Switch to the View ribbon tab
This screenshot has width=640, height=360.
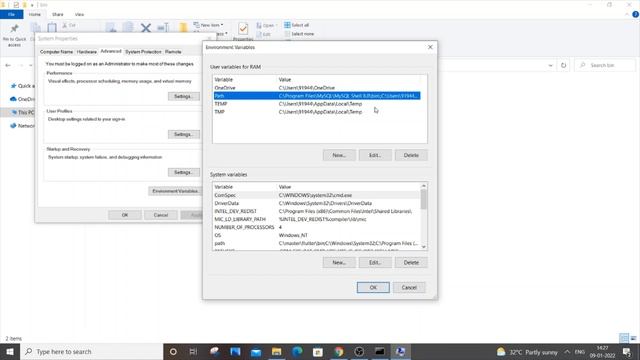click(x=79, y=14)
